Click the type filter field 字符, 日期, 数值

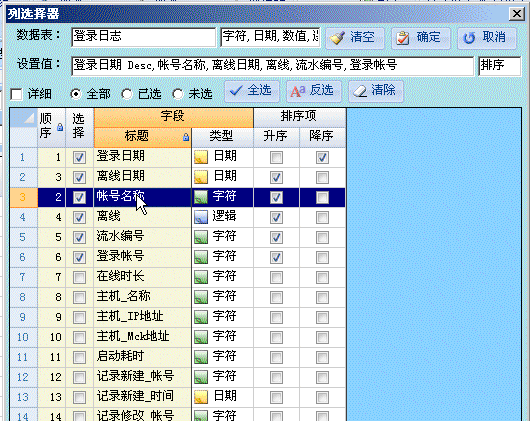point(270,37)
